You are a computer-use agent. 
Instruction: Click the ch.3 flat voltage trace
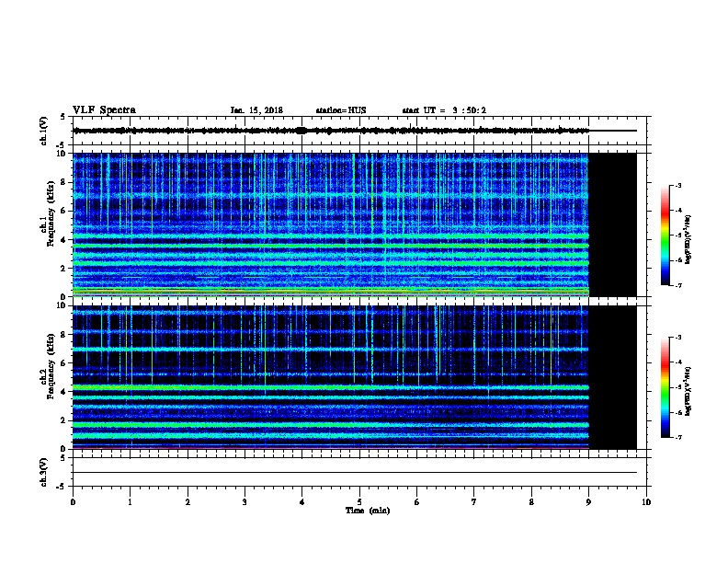click(355, 473)
